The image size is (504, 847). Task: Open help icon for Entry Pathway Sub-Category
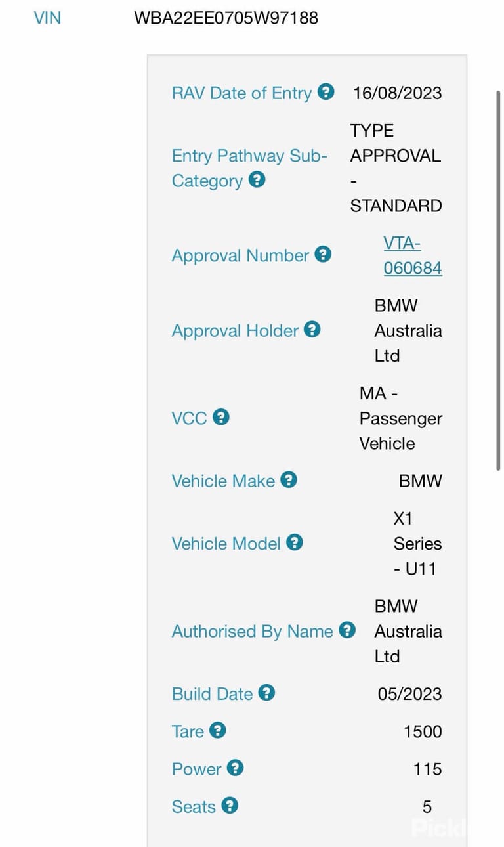pyautogui.click(x=257, y=179)
